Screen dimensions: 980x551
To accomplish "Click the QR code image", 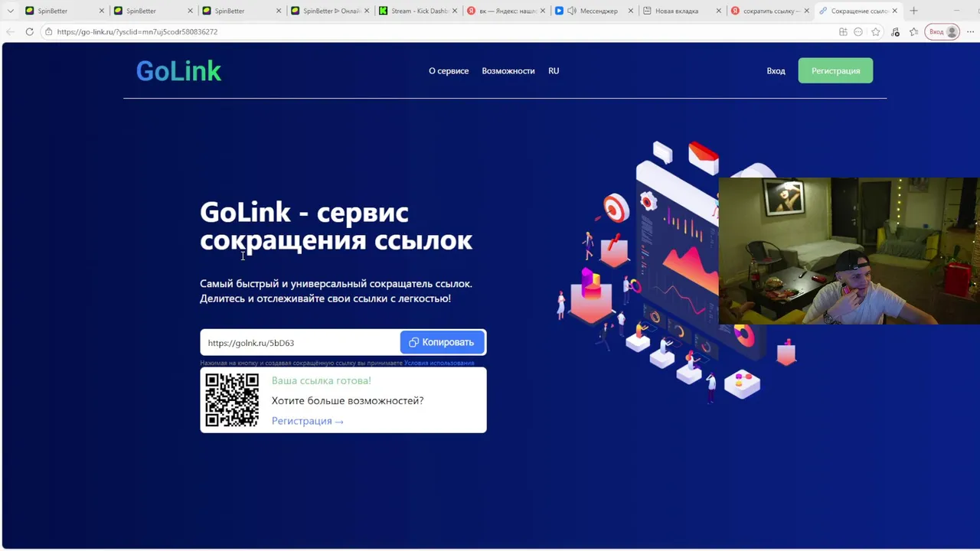I will (x=232, y=400).
